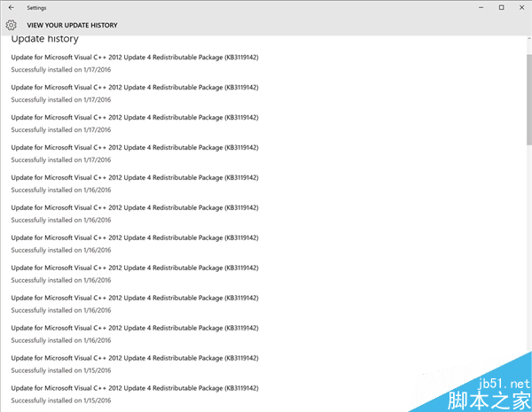532x412 pixels.
Task: Click the gear icon beside VIEW YOUR UPDATE HISTORY
Action: 12,25
